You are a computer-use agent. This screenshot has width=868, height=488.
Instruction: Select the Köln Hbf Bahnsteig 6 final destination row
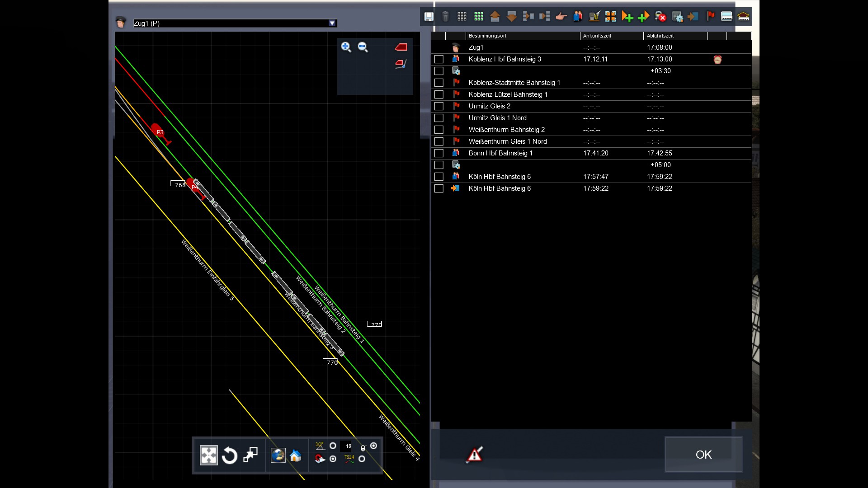500,188
